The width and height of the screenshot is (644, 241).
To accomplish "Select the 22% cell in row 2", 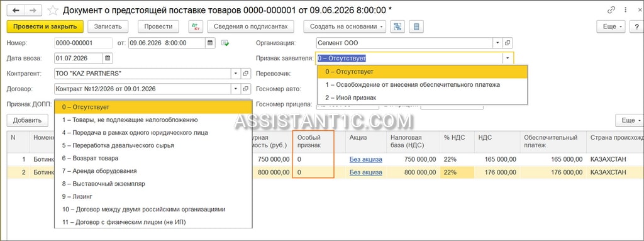I will [x=457, y=172].
